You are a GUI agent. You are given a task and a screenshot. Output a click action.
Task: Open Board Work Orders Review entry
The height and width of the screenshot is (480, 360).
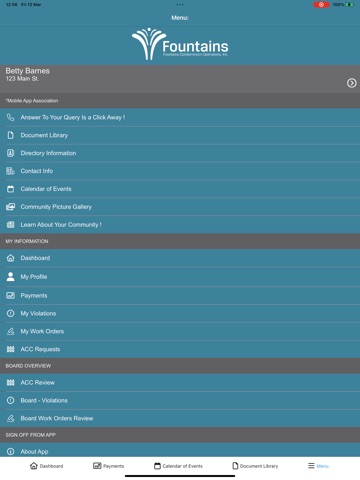180,418
